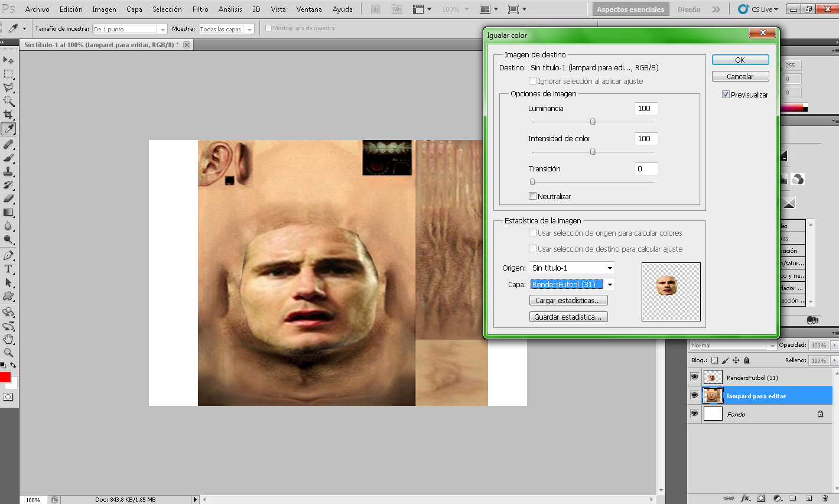Viewport: 839px width, 504px height.
Task: Select the Zoom tool
Action: (8, 353)
